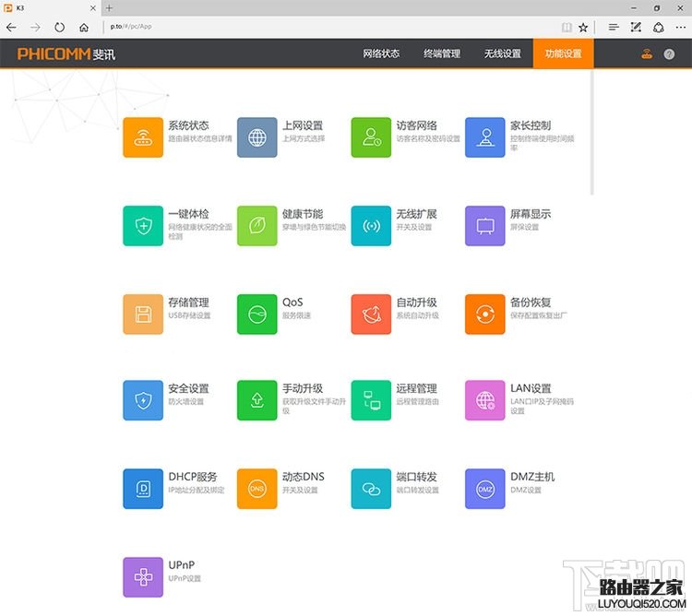
Task: Open the 远程管理 remote management icon
Action: (371, 400)
